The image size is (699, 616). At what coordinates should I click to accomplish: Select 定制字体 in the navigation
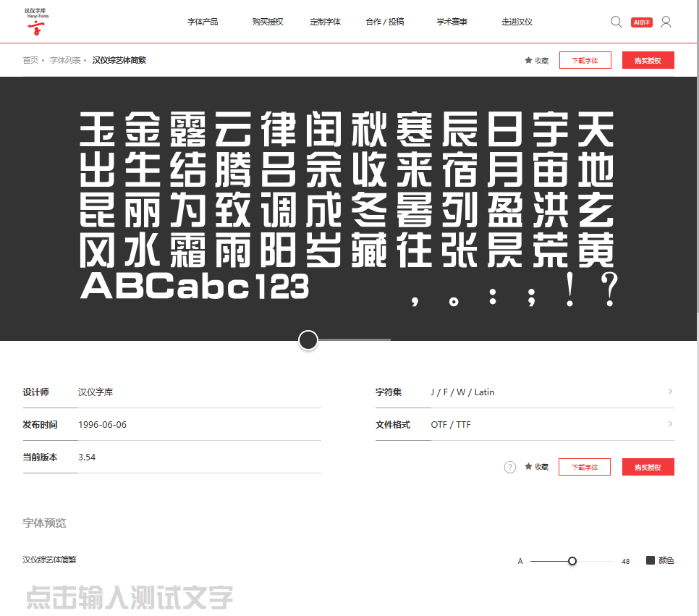tap(326, 22)
